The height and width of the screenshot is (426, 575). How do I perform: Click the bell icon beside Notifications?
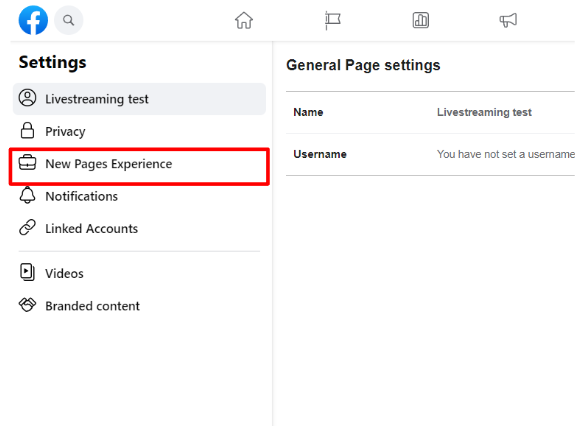tap(28, 195)
